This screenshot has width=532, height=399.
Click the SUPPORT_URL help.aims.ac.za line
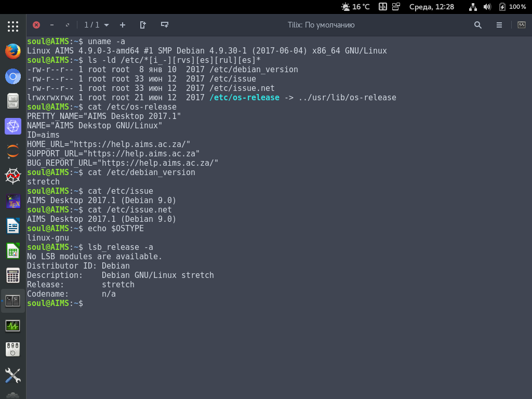113,154
